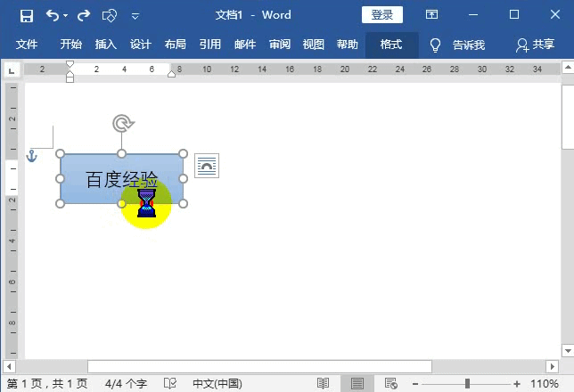Click the word count 4/4 个字
This screenshot has height=392, width=574.
126,384
